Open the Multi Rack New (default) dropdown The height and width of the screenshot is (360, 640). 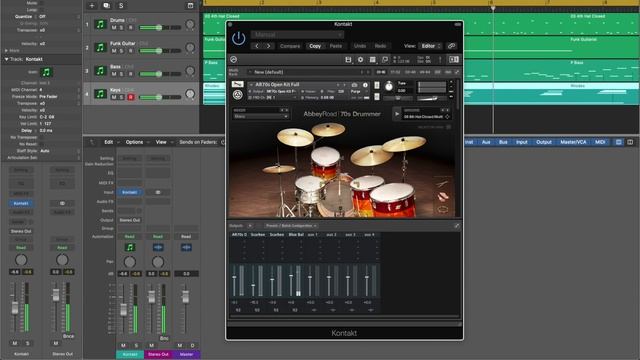[x=310, y=72]
